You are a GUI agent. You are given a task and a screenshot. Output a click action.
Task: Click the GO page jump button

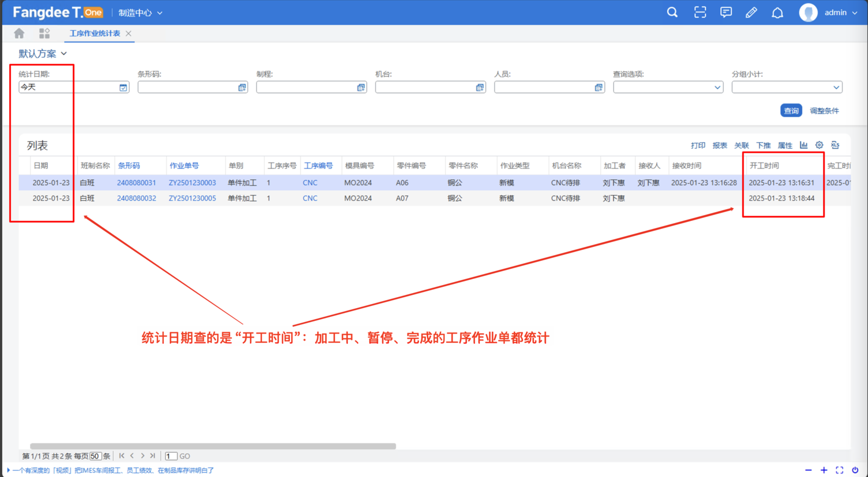185,456
